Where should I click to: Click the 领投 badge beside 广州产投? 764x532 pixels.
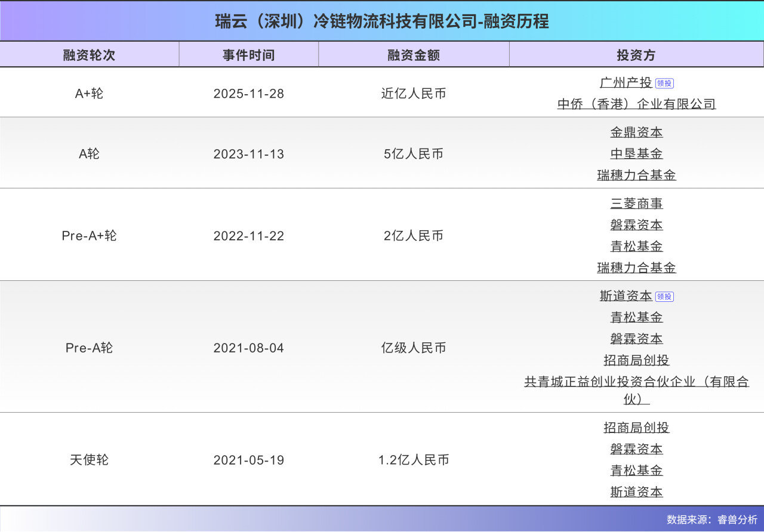(664, 83)
